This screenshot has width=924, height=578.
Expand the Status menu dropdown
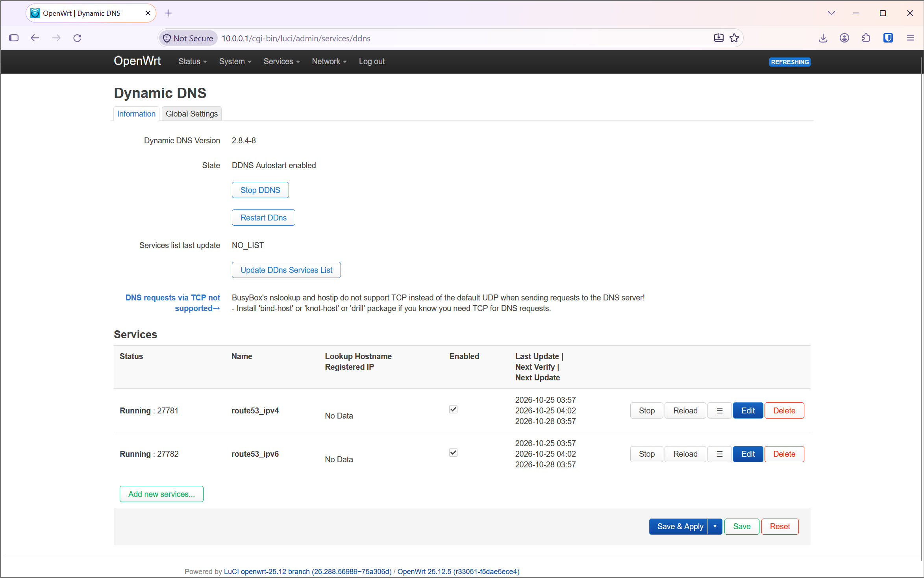coord(193,61)
